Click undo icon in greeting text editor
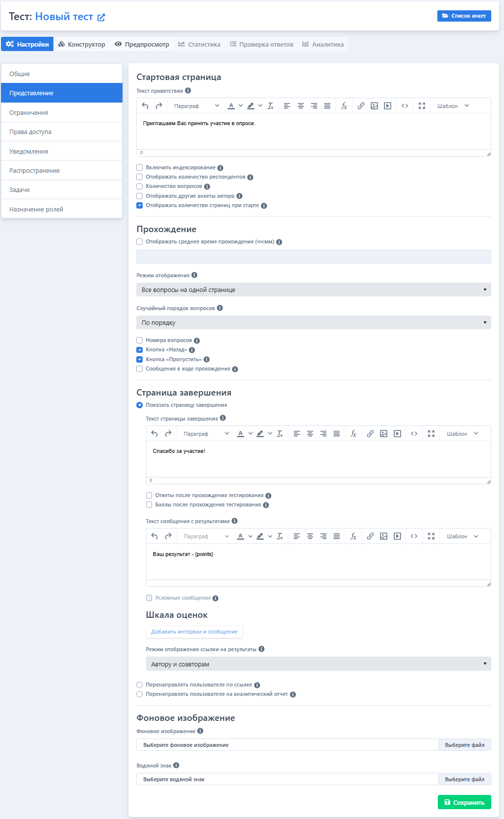 click(x=145, y=106)
